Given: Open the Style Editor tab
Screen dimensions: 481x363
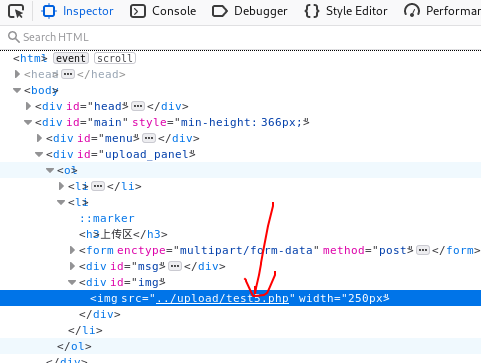Looking at the screenshot, I should point(346,11).
